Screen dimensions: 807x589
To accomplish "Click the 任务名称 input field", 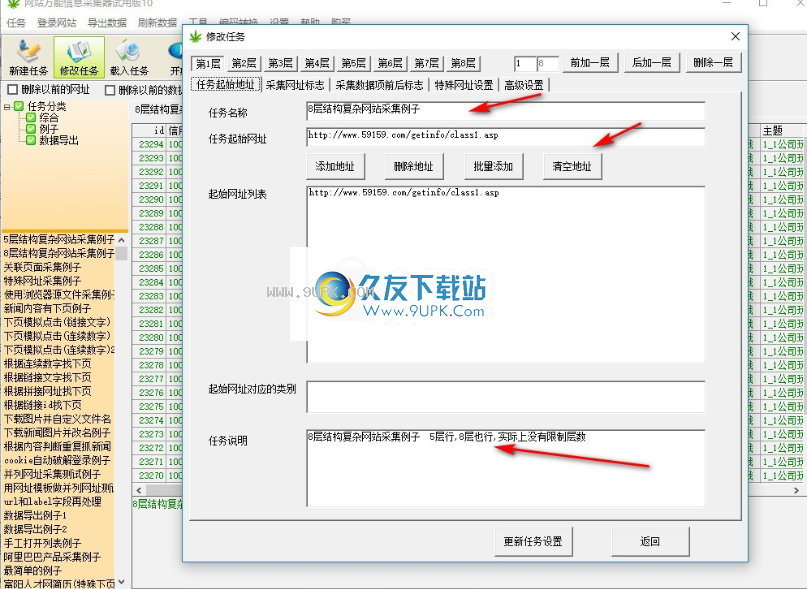I will [x=505, y=111].
